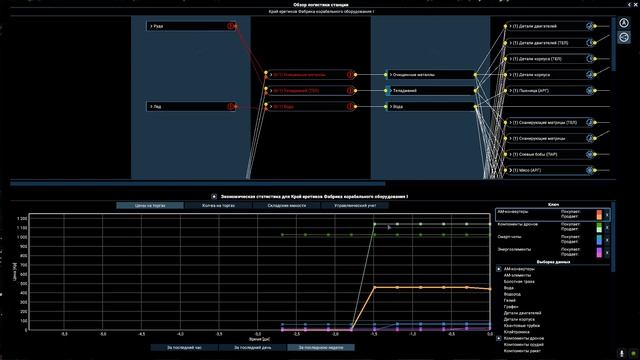
Task: Click the output connector dot of Очищенные металлы storage
Action: coord(475,75)
